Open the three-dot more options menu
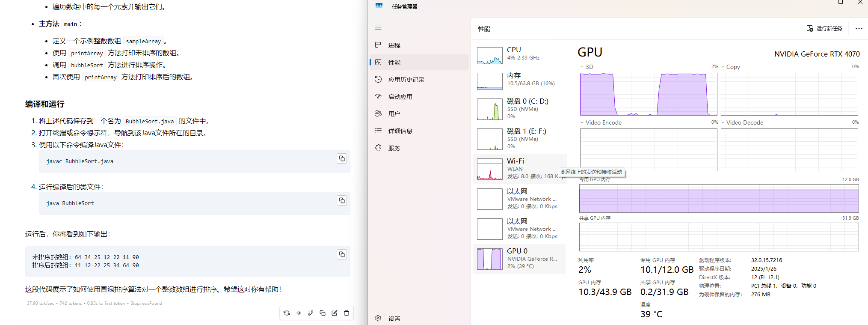This screenshot has width=868, height=325. pos(859,29)
